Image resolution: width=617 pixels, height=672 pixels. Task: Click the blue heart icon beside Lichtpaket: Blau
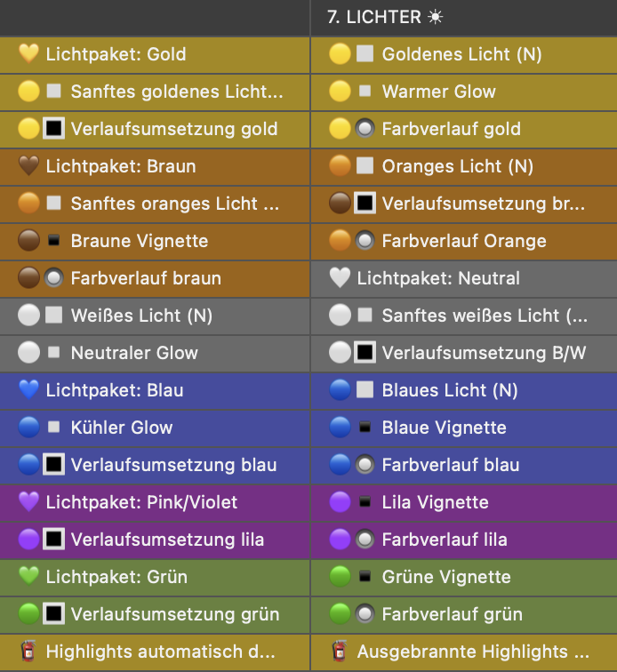(x=28, y=390)
